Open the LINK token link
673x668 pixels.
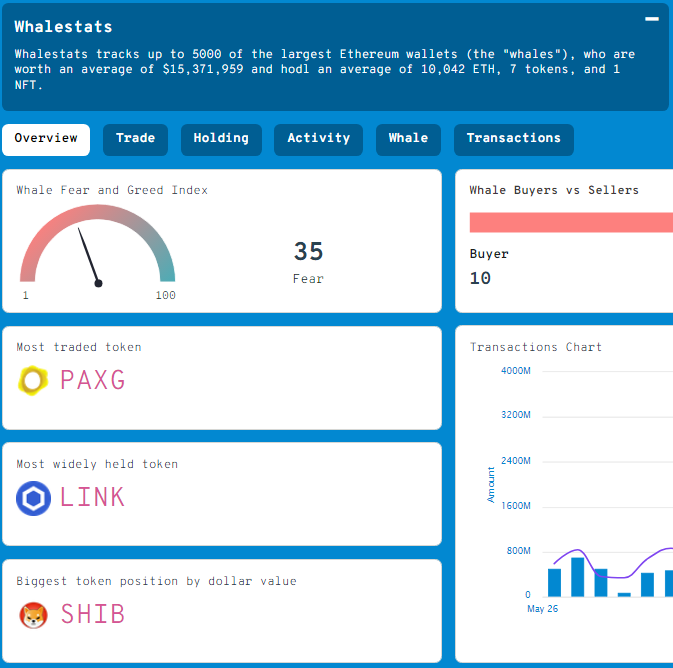(92, 498)
